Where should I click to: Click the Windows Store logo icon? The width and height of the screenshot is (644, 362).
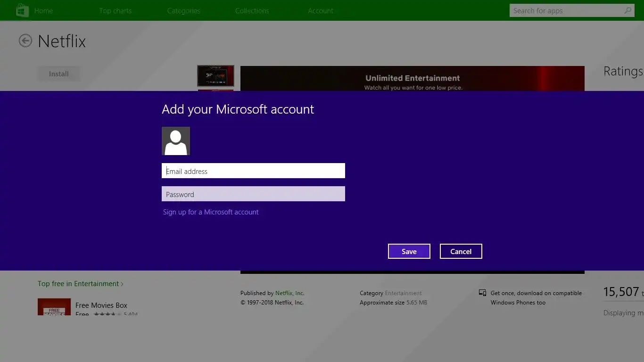[22, 10]
